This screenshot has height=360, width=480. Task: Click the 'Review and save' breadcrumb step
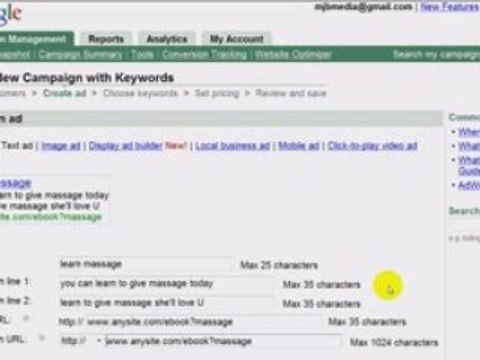click(x=291, y=93)
